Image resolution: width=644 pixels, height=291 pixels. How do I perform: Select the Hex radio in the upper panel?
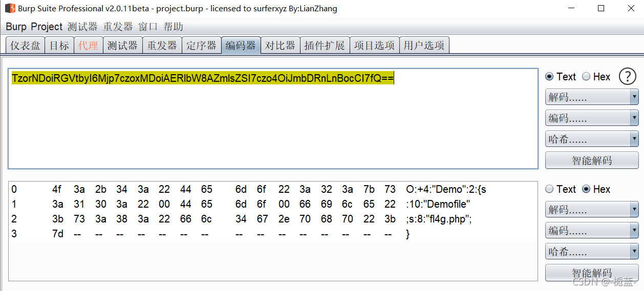(596, 77)
